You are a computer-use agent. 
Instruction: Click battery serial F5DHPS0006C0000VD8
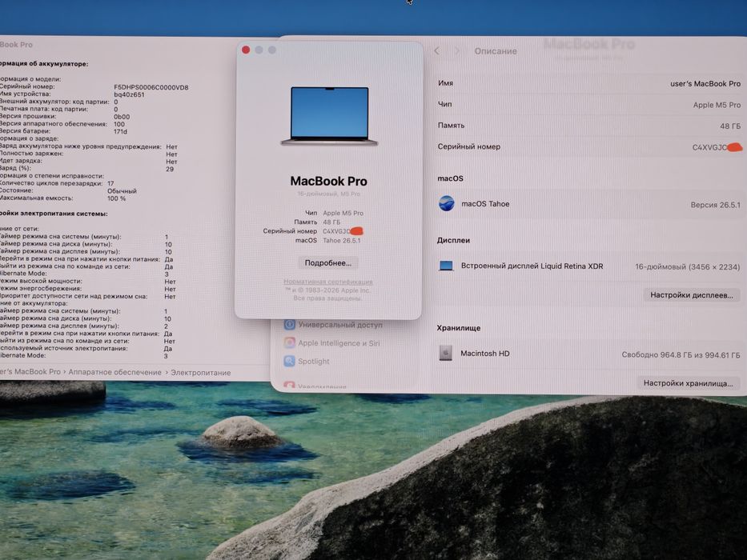(x=151, y=87)
